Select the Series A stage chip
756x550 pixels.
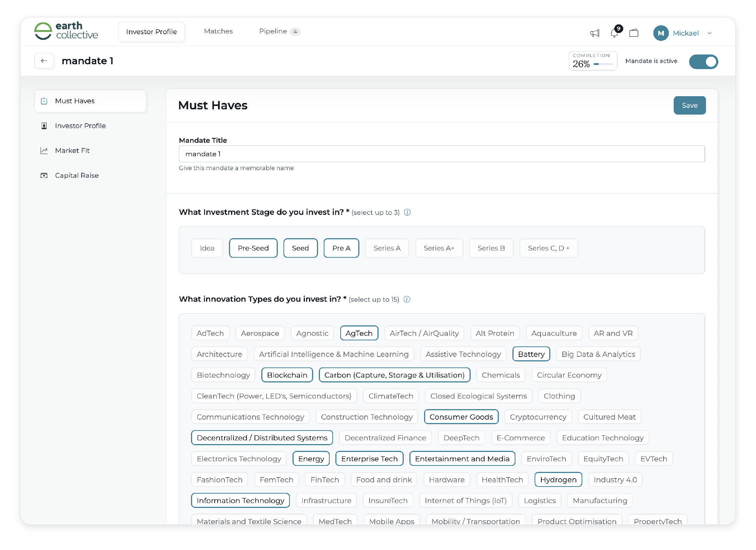pos(387,248)
